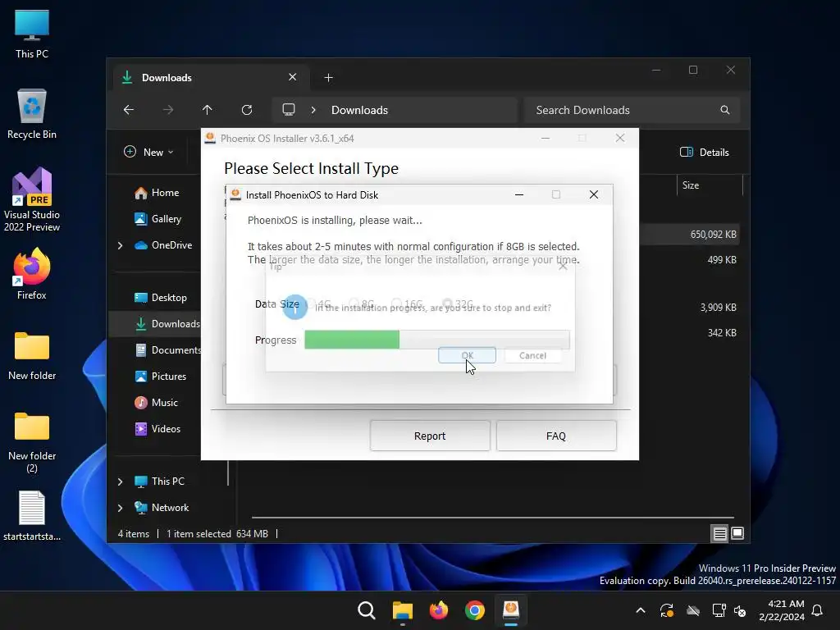Select the New folder desktop icon
This screenshot has height=630, width=840.
pos(32,356)
